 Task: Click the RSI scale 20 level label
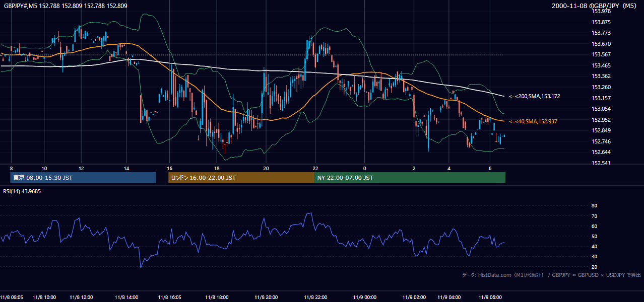[594, 267]
